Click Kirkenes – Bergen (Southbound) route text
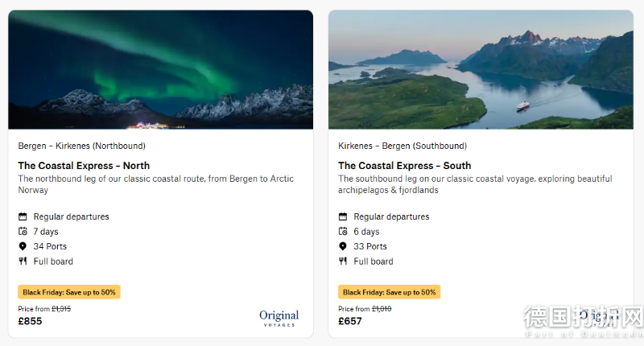Viewport: 644px width, 346px height. point(402,146)
